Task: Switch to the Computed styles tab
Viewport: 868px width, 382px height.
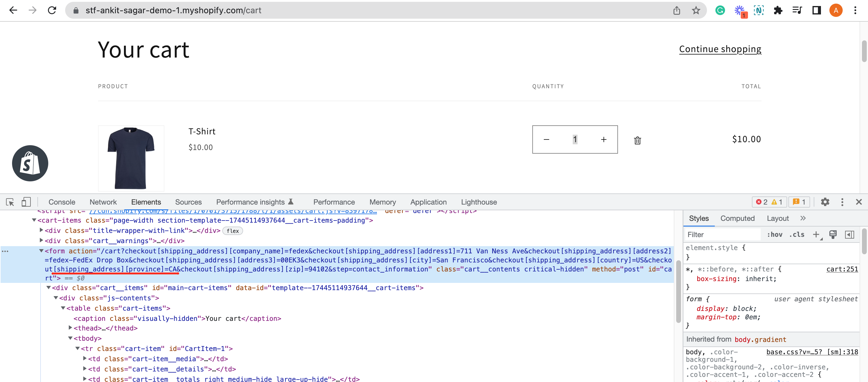Action: [x=737, y=218]
